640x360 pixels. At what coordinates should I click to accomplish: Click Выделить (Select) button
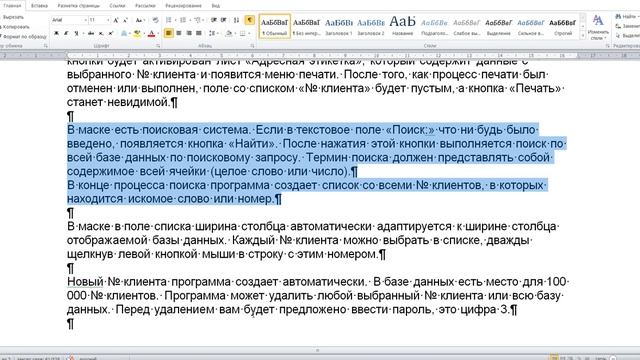point(629,36)
